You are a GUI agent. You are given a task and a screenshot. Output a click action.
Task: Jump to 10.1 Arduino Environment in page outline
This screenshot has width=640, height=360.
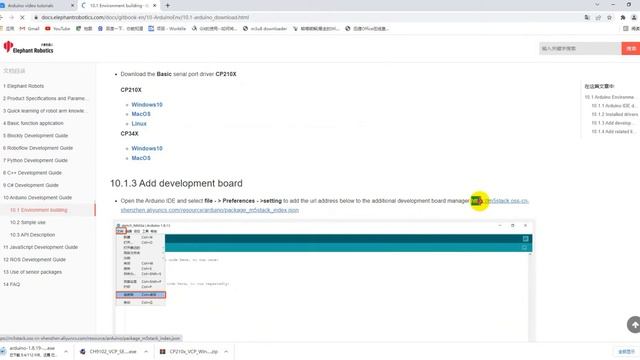[x=609, y=97]
